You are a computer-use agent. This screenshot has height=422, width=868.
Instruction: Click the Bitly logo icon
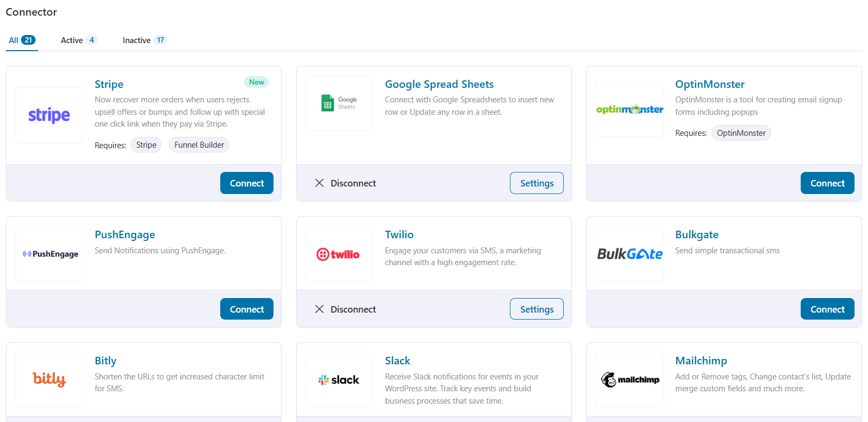(50, 379)
